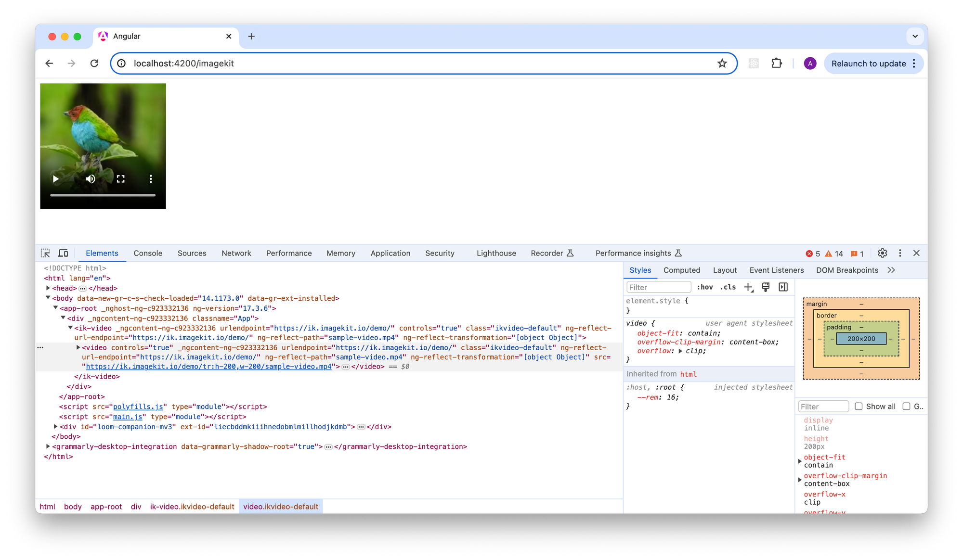Toggle the .cls class editor
Screen dimensions: 963x560
pos(728,287)
